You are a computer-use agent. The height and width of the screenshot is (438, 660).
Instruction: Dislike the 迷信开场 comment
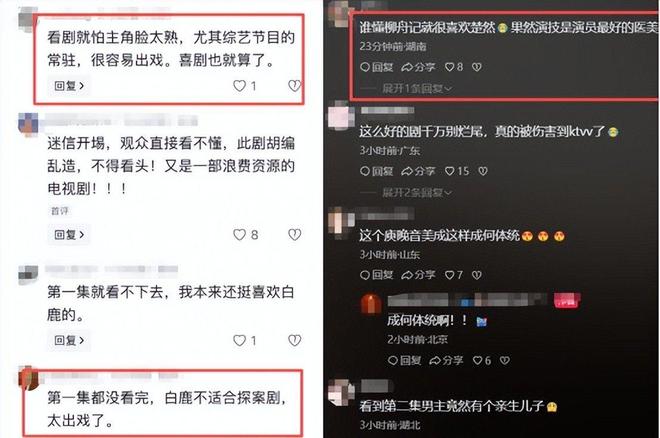(x=294, y=234)
